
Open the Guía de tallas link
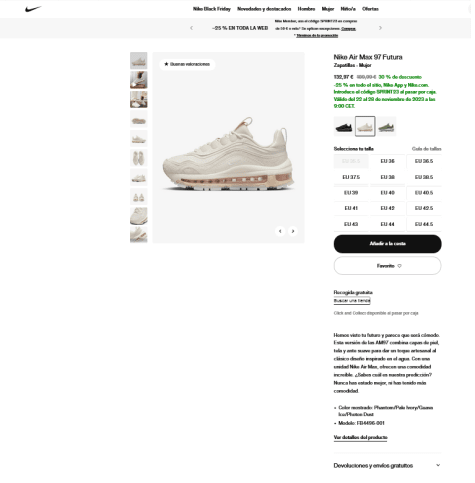(426, 149)
